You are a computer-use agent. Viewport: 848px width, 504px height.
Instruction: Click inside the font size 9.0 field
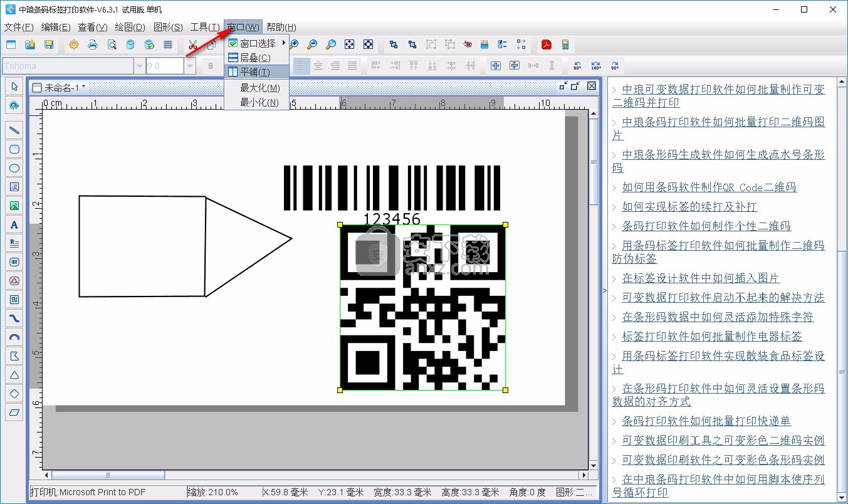pyautogui.click(x=165, y=66)
